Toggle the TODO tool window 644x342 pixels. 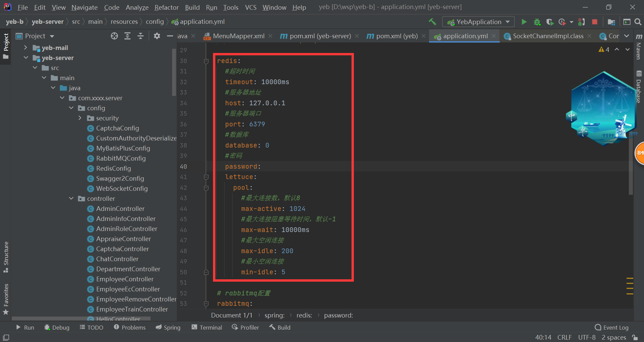click(x=91, y=327)
